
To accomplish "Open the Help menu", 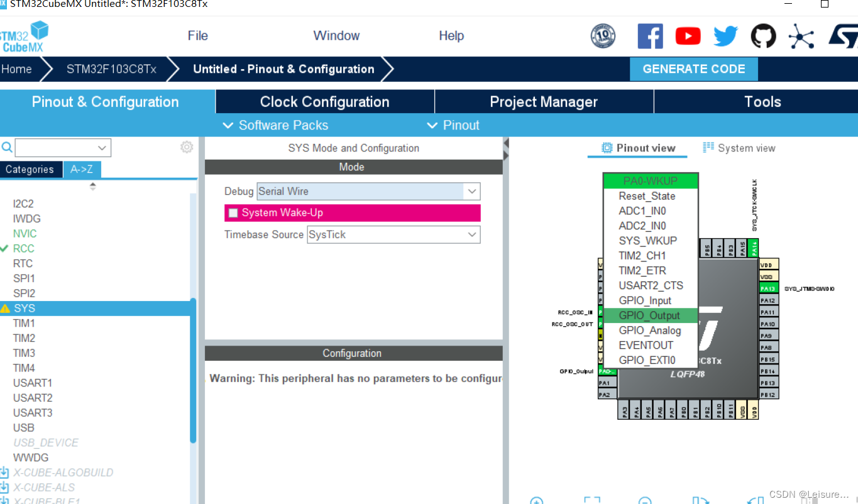I will tap(451, 36).
